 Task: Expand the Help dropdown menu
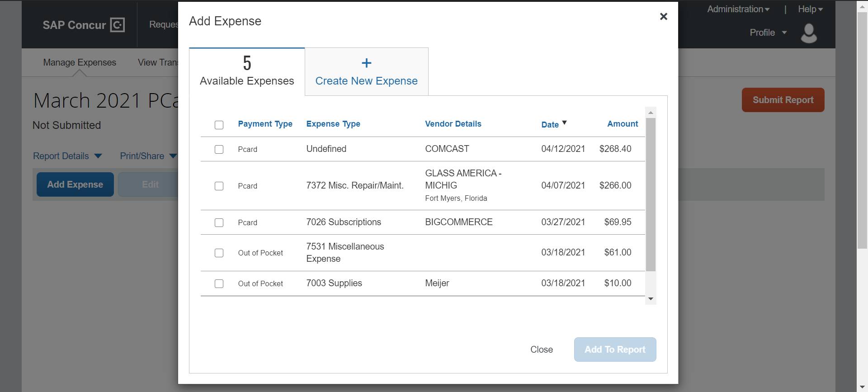click(810, 9)
